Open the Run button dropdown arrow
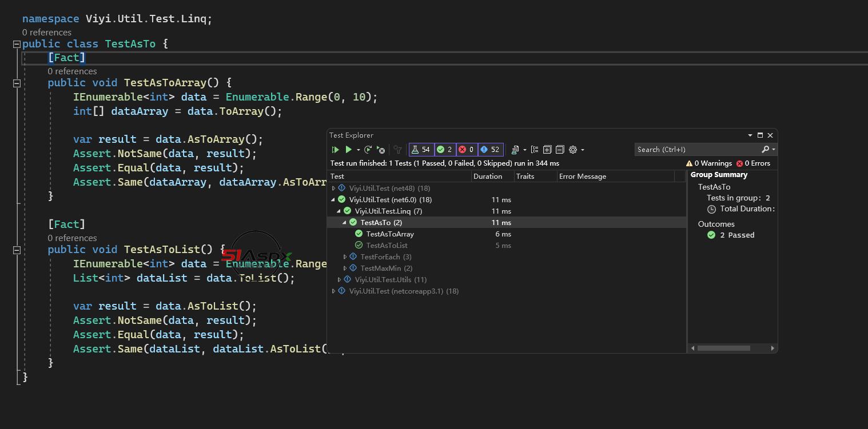Screen dimensions: 868x429 pos(358,150)
